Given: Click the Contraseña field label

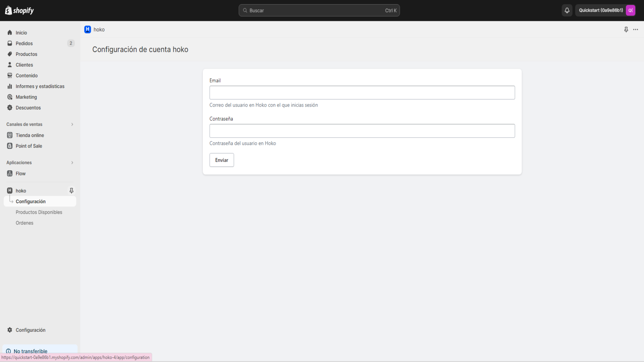Looking at the screenshot, I should (221, 119).
